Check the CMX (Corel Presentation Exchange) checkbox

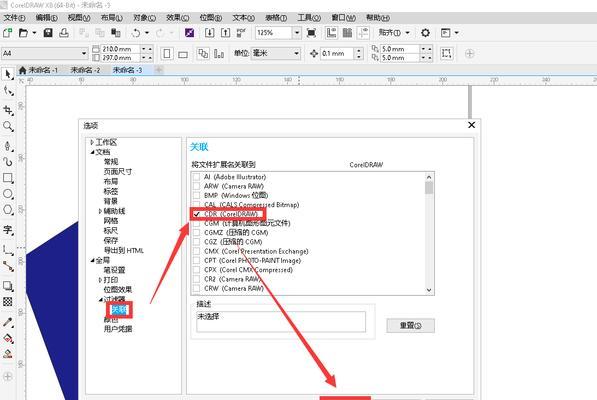click(196, 251)
